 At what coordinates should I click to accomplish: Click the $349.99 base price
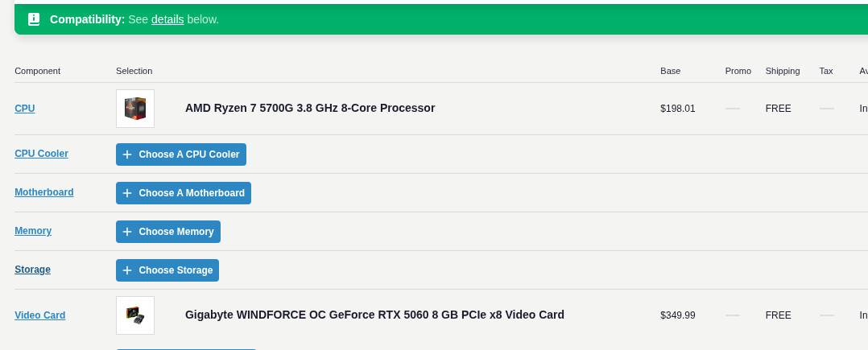(x=677, y=315)
